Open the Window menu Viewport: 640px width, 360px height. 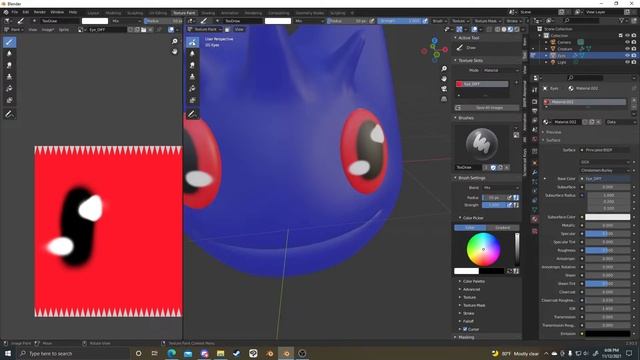tap(57, 12)
